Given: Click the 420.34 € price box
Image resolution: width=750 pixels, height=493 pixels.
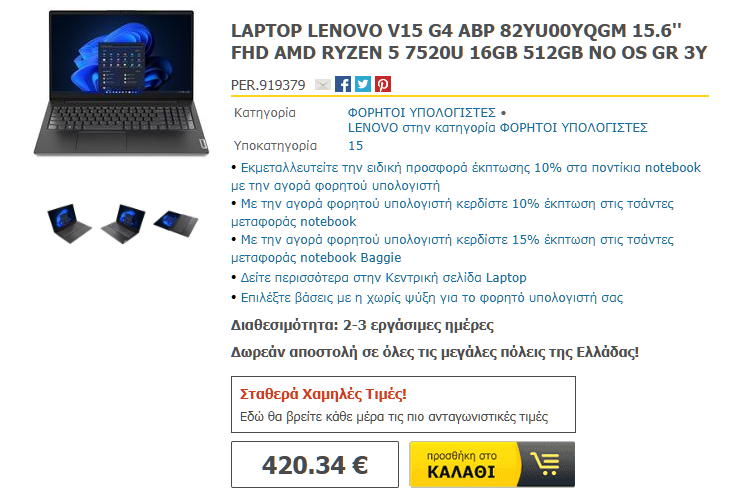Looking at the screenshot, I should 315,465.
